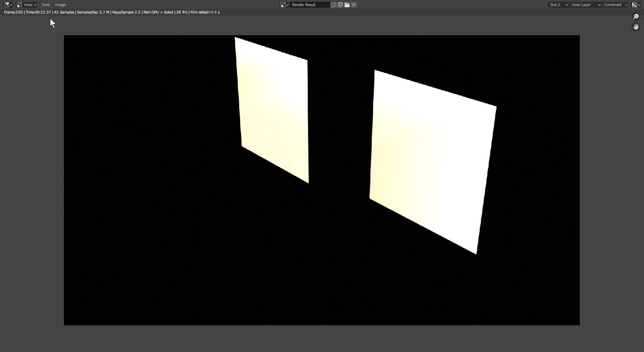The image size is (644, 352).
Task: Open the display channels selector
Action: 636,5
